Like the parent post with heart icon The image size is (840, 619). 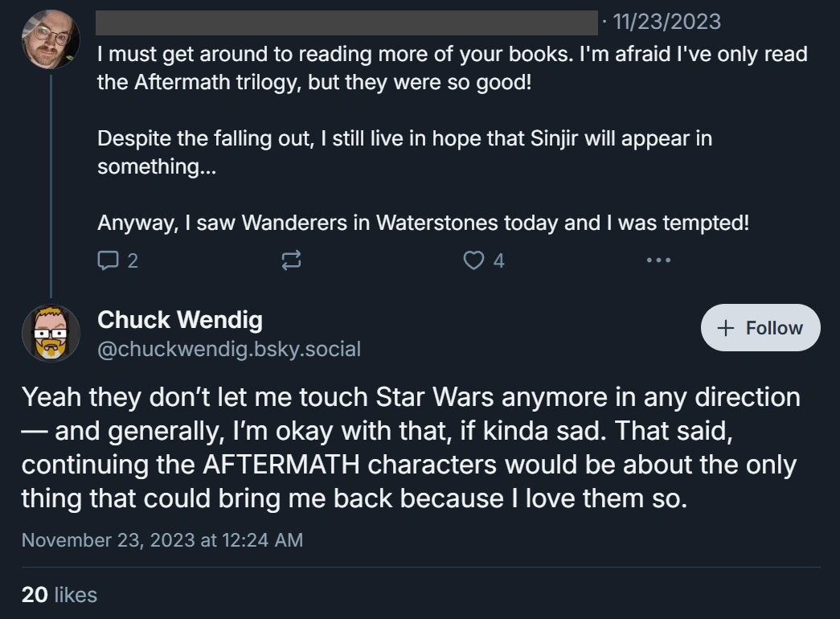475,260
